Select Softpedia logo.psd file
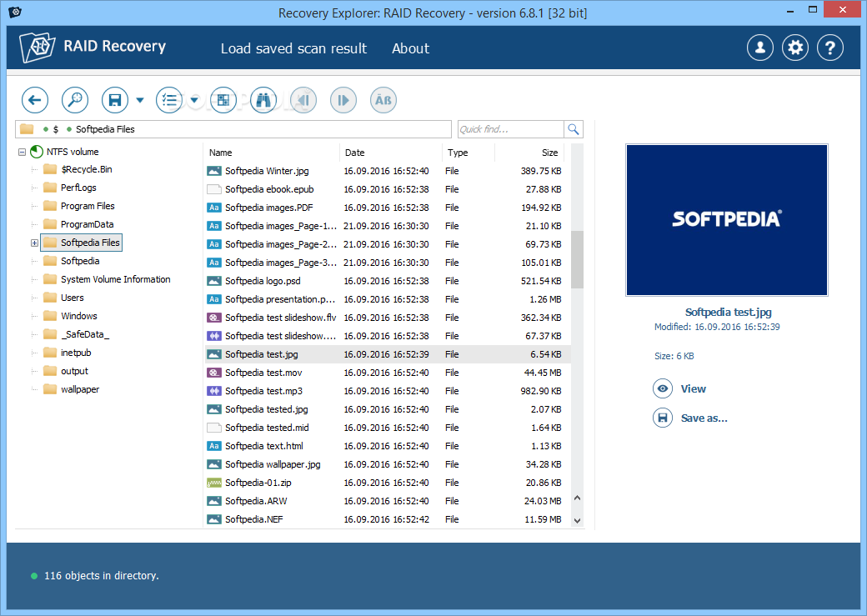The height and width of the screenshot is (616, 867). coord(387,281)
